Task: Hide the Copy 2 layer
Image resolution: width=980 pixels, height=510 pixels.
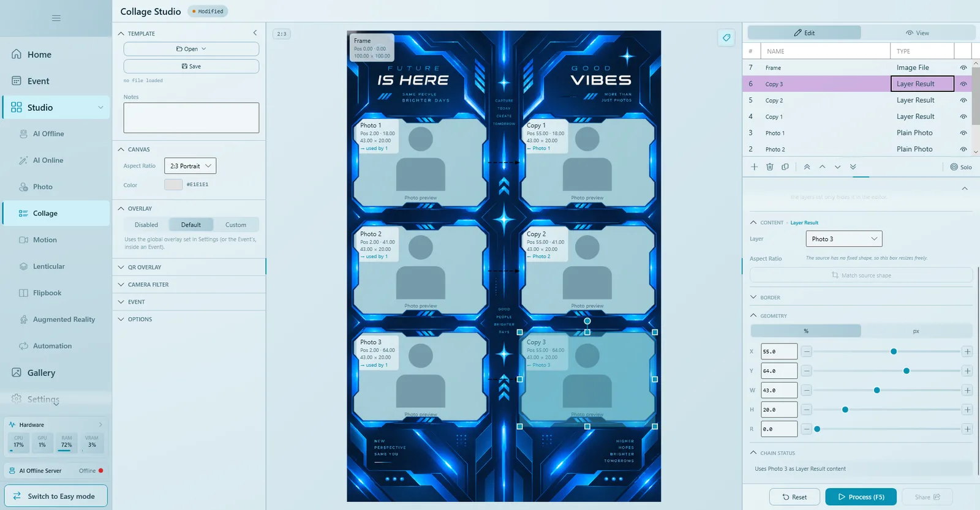Action: 963,100
